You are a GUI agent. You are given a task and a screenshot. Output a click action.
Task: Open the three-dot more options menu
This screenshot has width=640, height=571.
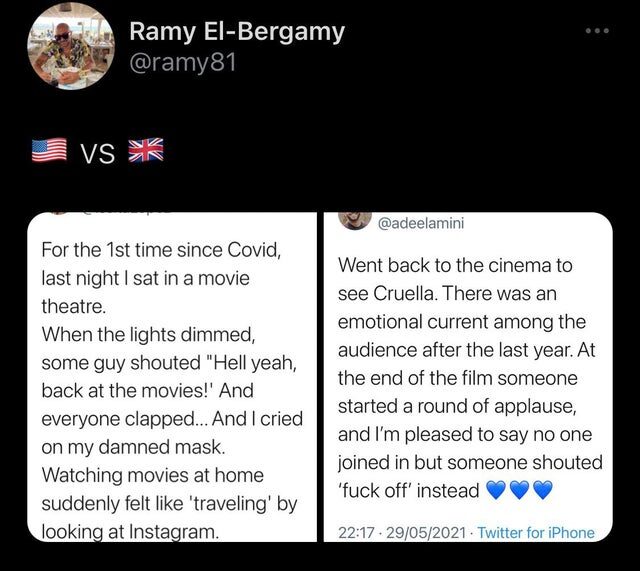tap(597, 31)
